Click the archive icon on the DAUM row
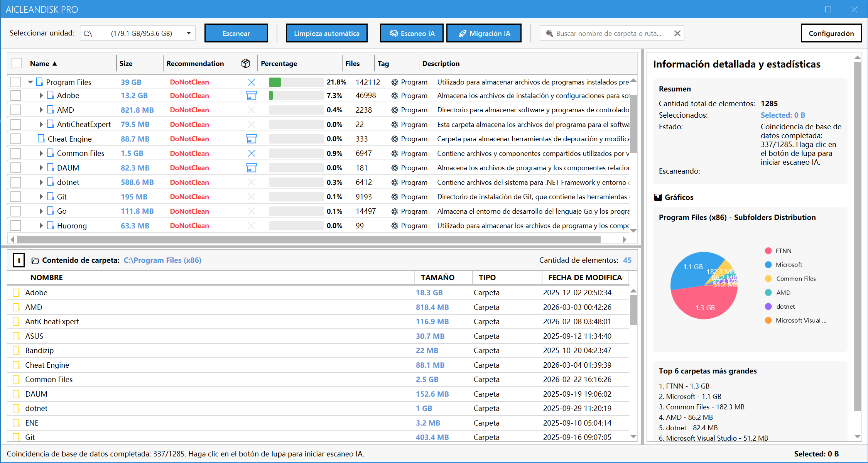This screenshot has width=868, height=463. pyautogui.click(x=252, y=167)
